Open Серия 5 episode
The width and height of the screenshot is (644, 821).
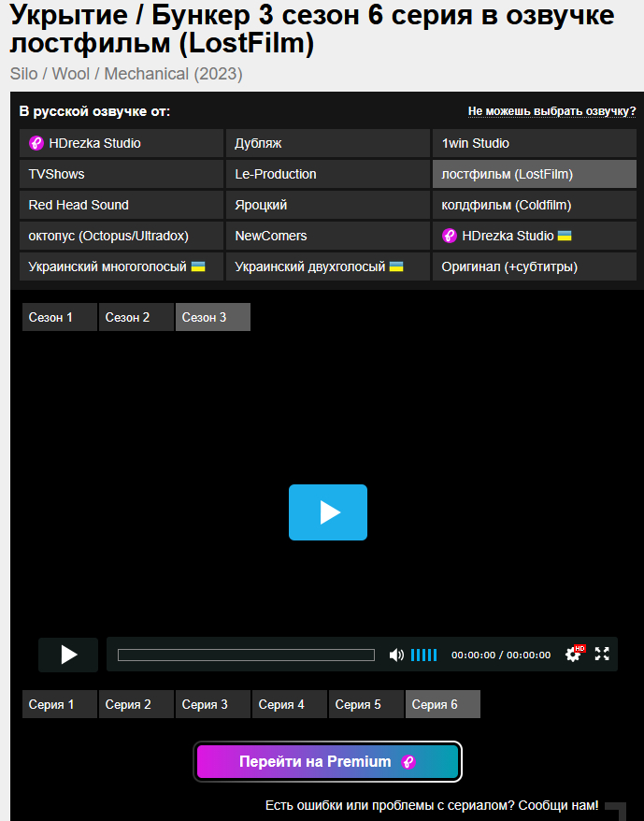pyautogui.click(x=366, y=704)
